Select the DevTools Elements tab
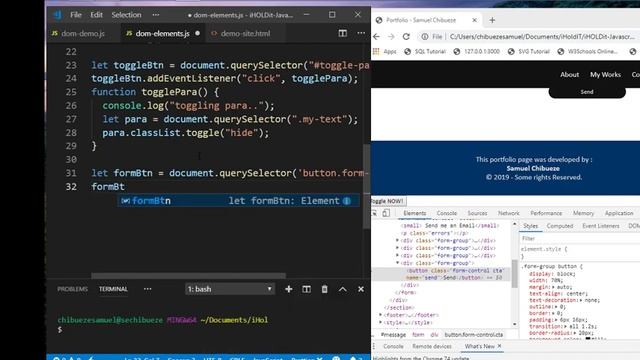The image size is (640, 360). tap(414, 213)
